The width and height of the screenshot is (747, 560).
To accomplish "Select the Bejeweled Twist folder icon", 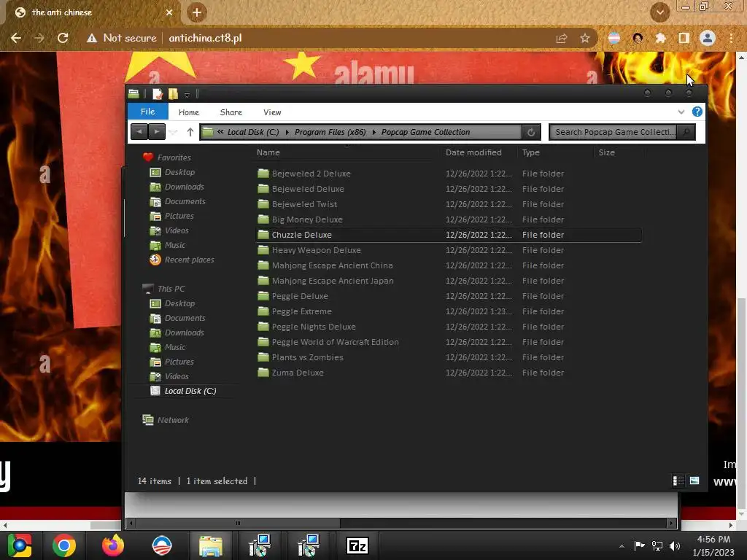I will coord(263,204).
